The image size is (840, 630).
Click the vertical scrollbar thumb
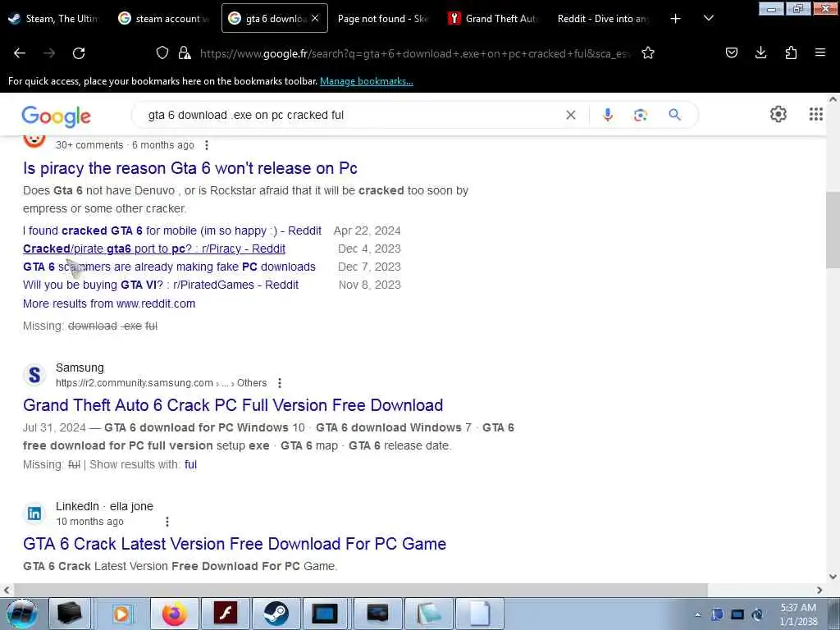pyautogui.click(x=833, y=230)
